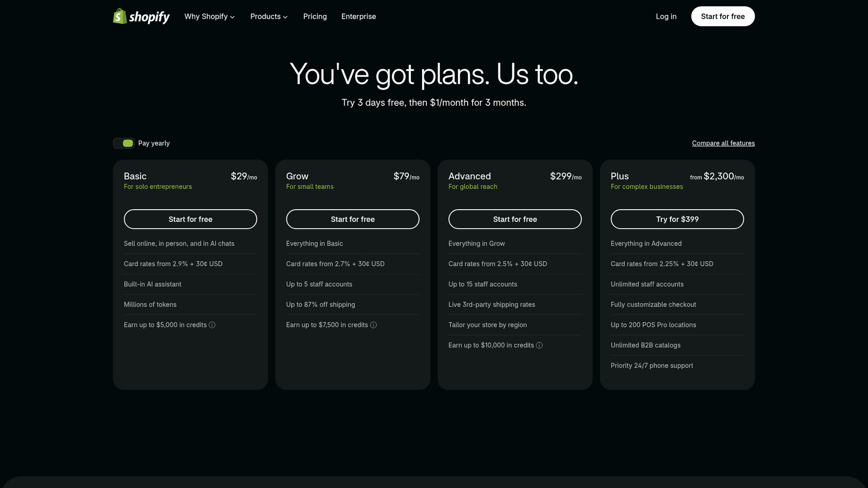Click the $79/mo price

[x=407, y=176]
